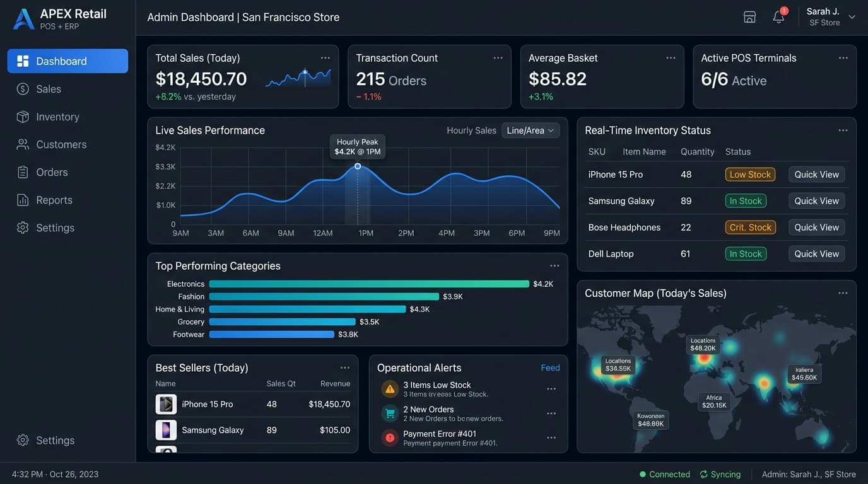
Task: Click the Home & Living category bar
Action: pyautogui.click(x=308, y=309)
